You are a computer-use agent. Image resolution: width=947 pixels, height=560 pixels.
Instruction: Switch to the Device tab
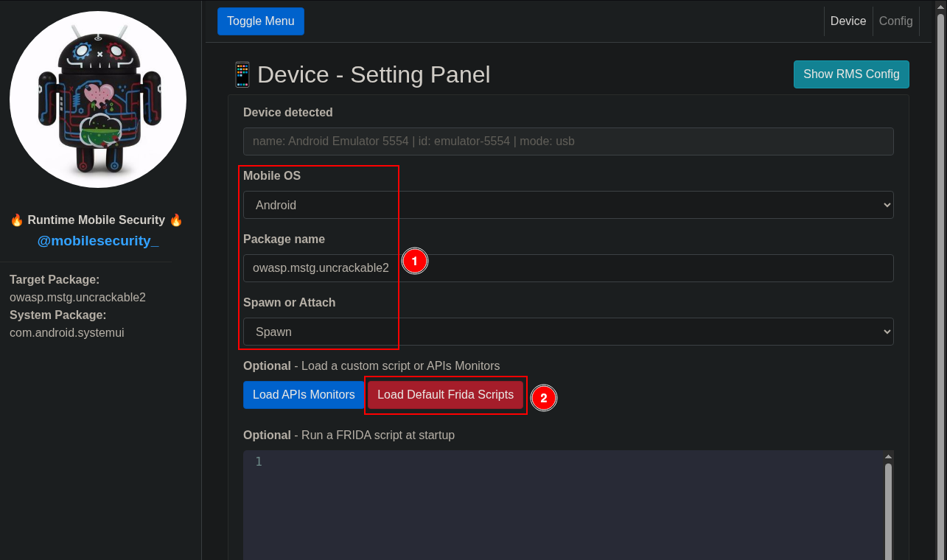pyautogui.click(x=848, y=21)
